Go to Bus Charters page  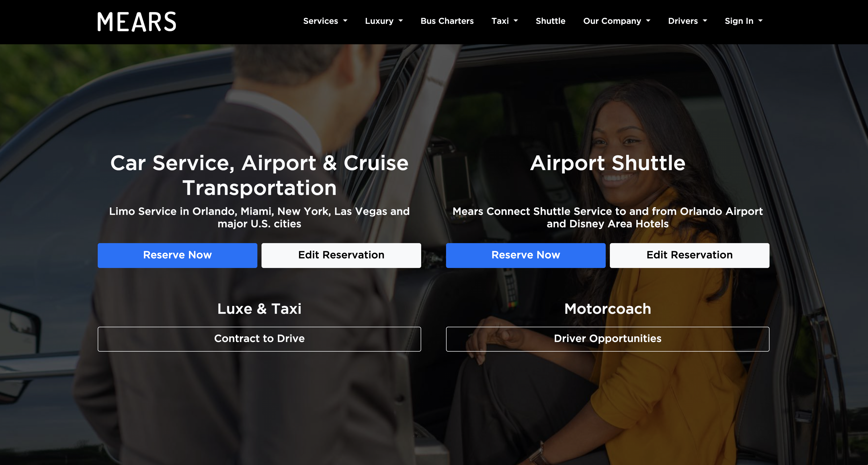coord(447,21)
